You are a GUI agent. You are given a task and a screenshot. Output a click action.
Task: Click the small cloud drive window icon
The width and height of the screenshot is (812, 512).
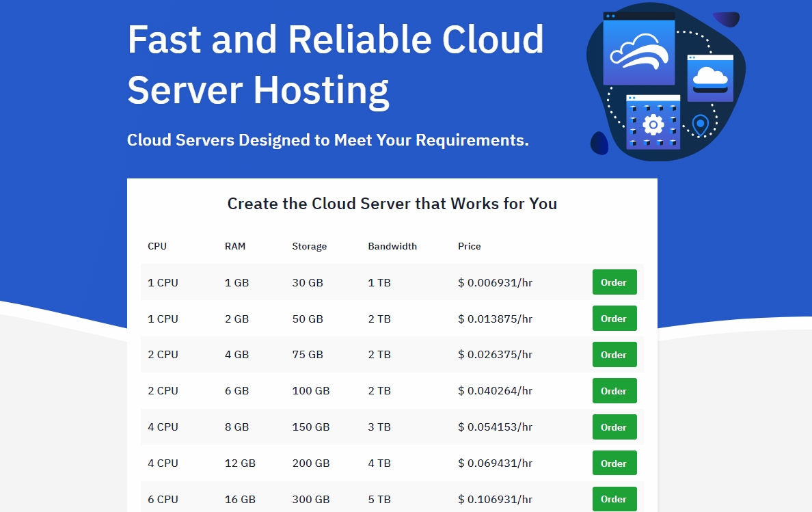(x=710, y=78)
